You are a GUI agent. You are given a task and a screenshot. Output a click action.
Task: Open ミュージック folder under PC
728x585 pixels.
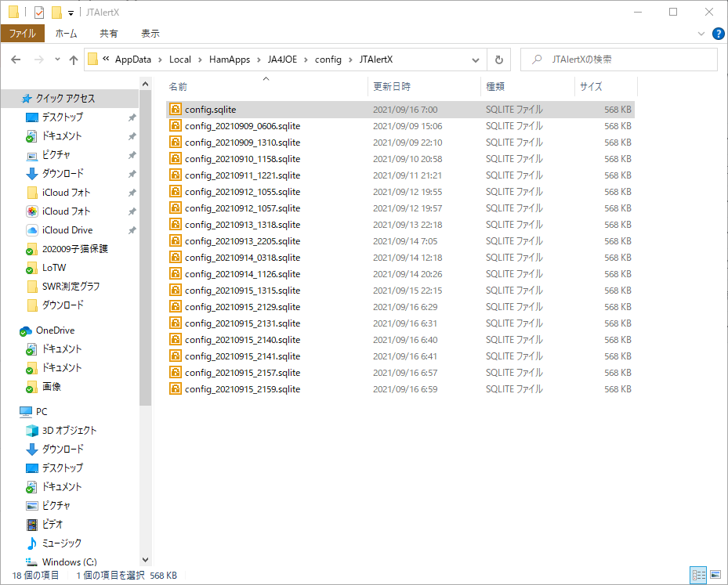[x=61, y=543]
